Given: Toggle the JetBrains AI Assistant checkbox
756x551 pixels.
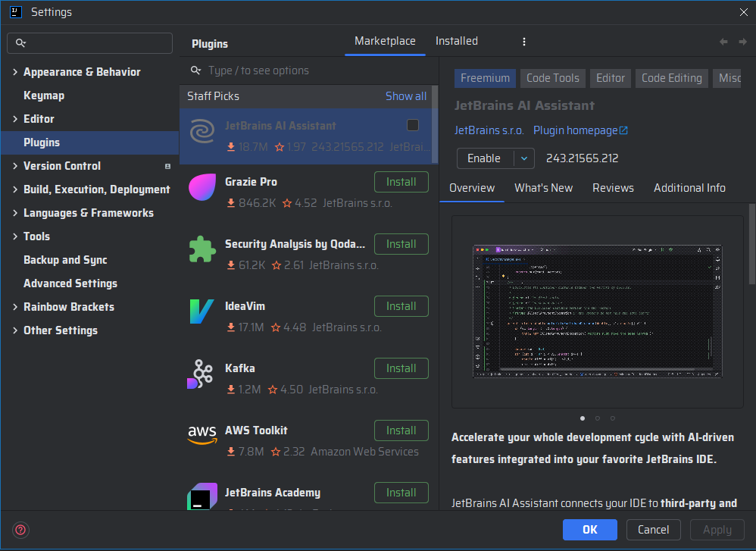Looking at the screenshot, I should point(413,125).
